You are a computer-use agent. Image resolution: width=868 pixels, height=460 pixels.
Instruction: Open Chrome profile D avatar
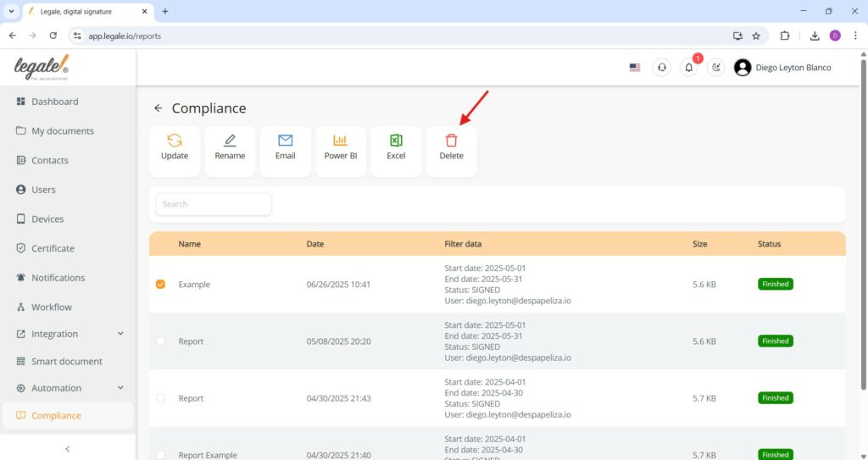835,36
